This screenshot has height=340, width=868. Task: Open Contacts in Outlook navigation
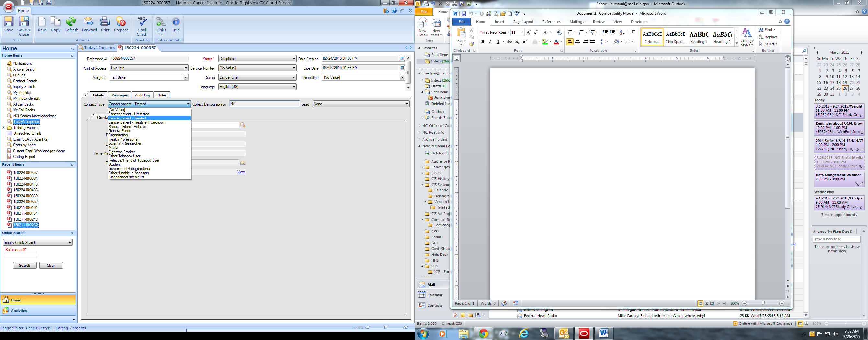[433, 305]
